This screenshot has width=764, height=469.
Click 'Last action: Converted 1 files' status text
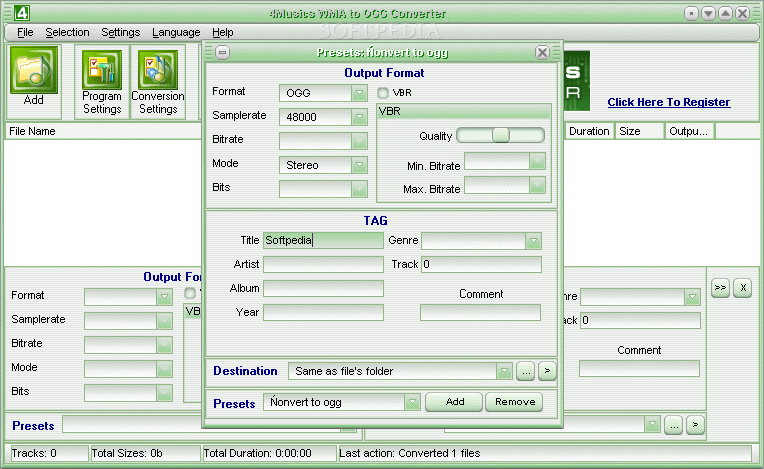coord(410,453)
